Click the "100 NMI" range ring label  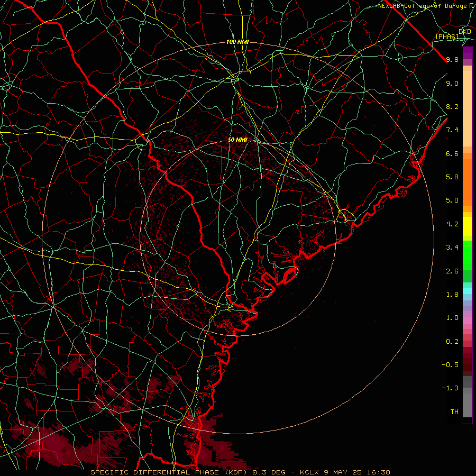237,42
